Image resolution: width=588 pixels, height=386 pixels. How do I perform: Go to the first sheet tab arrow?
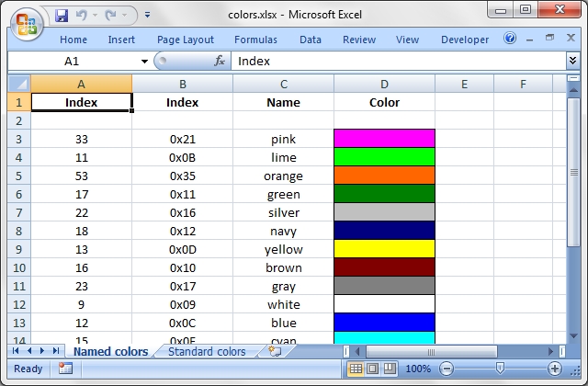[16, 351]
